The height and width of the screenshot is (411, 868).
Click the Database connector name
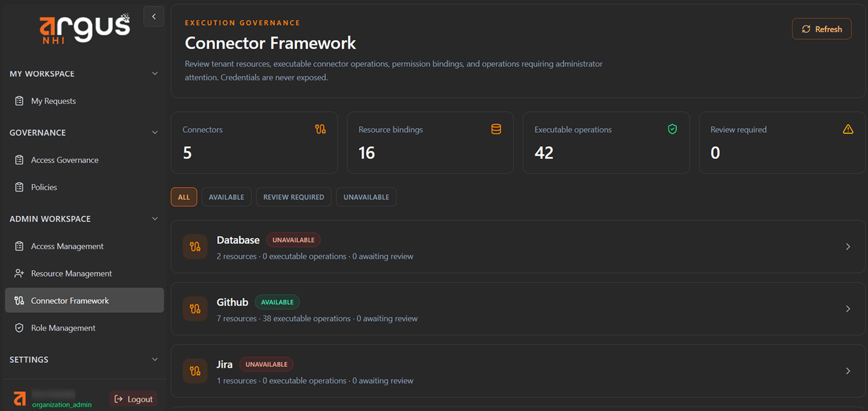click(238, 240)
